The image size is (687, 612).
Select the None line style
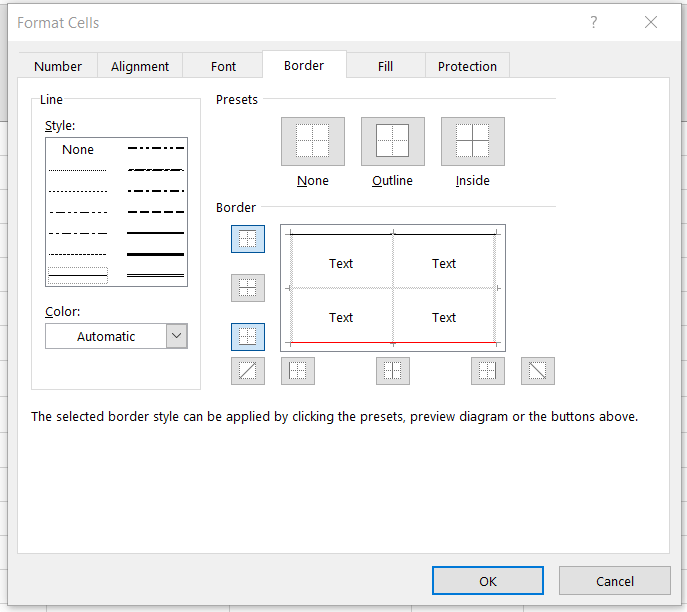point(78,149)
